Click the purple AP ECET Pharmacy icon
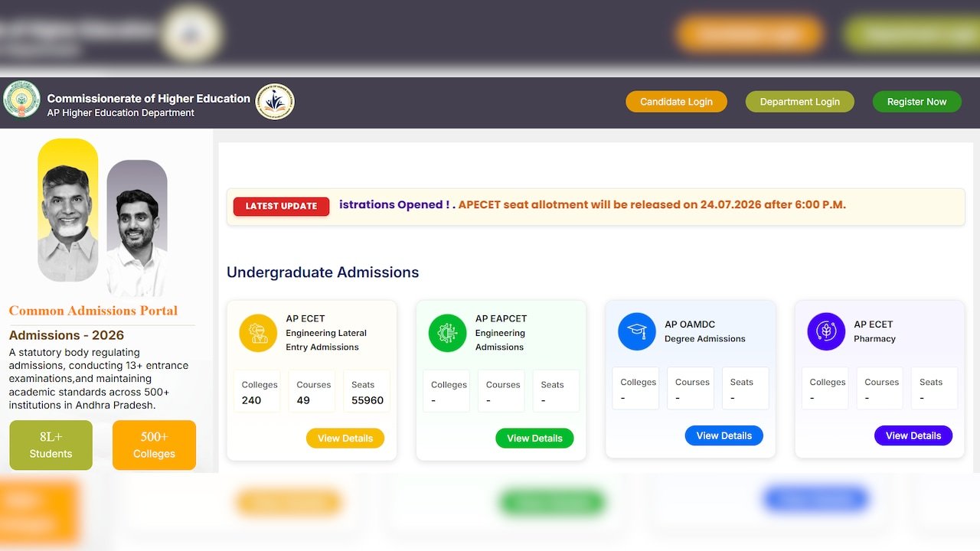Viewport: 980px width, 551px height. (x=826, y=331)
